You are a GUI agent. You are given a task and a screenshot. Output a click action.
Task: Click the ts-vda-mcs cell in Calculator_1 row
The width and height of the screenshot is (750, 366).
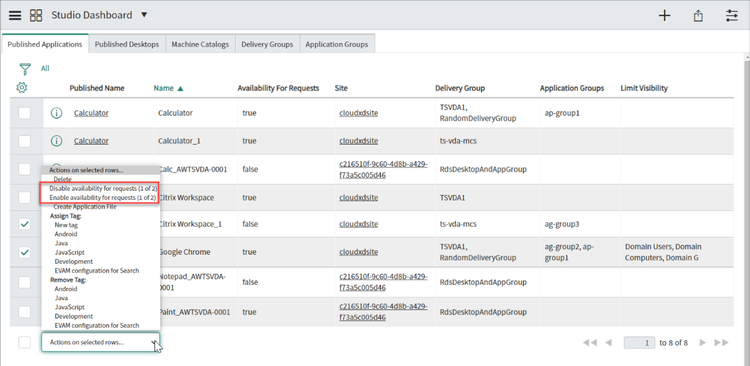click(458, 141)
